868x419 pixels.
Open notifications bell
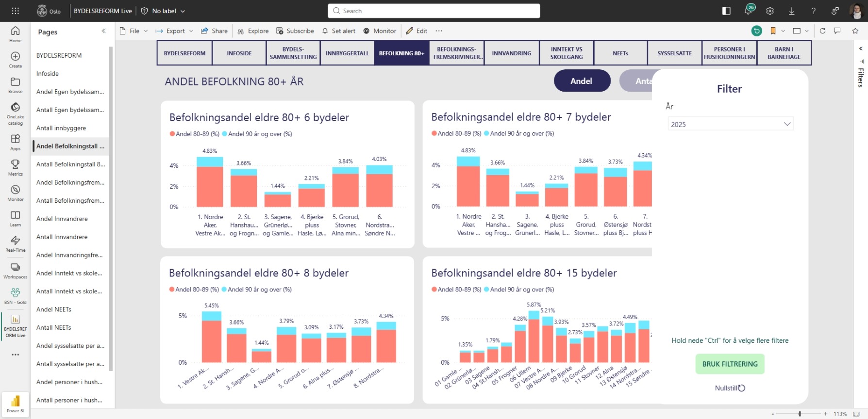pos(748,11)
